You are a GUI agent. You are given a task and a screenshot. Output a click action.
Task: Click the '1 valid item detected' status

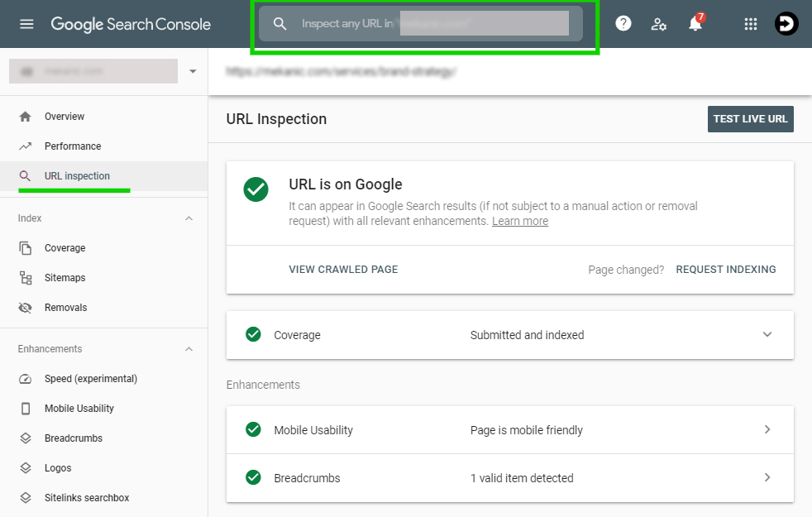(522, 477)
